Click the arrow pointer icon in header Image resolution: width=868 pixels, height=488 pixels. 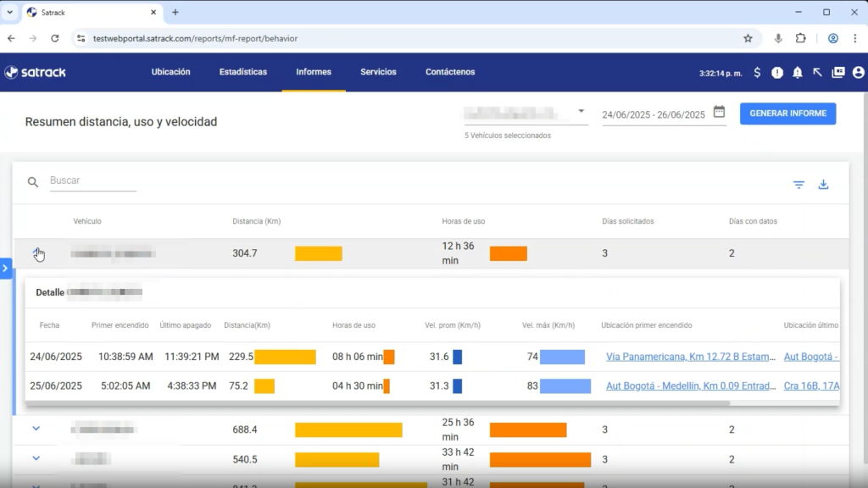(x=818, y=73)
